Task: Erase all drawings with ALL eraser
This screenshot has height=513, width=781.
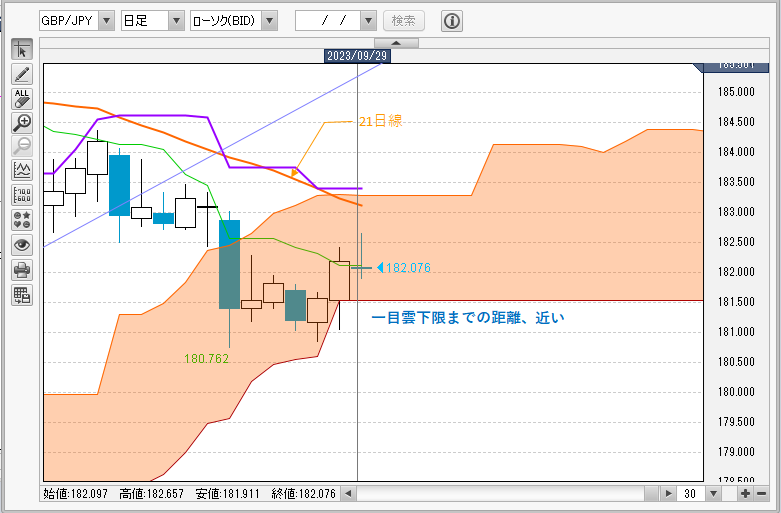Action: point(22,99)
